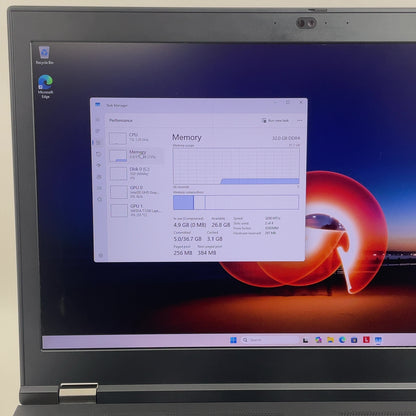416x416 pixels.
Task: Select CPU in the performance list
Action: [x=136, y=137]
